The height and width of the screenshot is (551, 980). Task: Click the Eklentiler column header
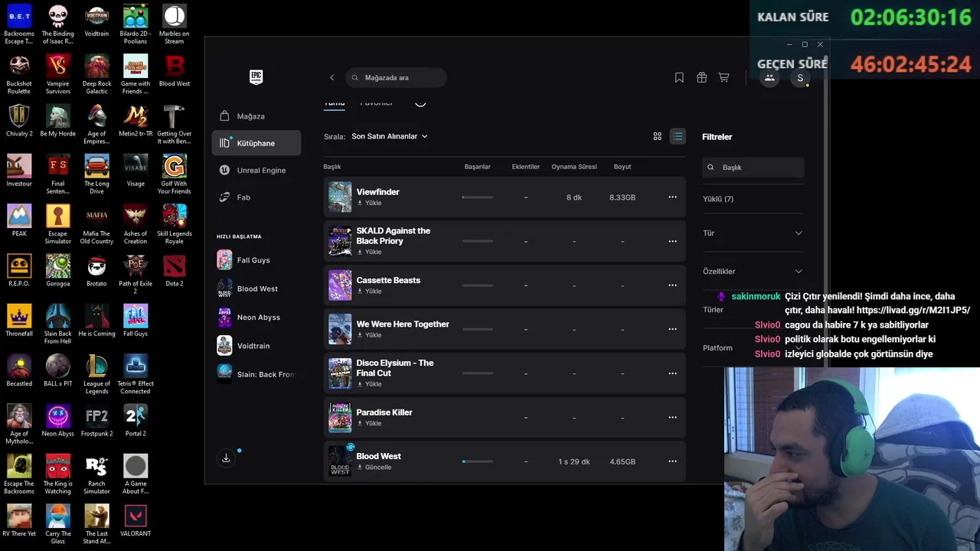click(x=525, y=167)
